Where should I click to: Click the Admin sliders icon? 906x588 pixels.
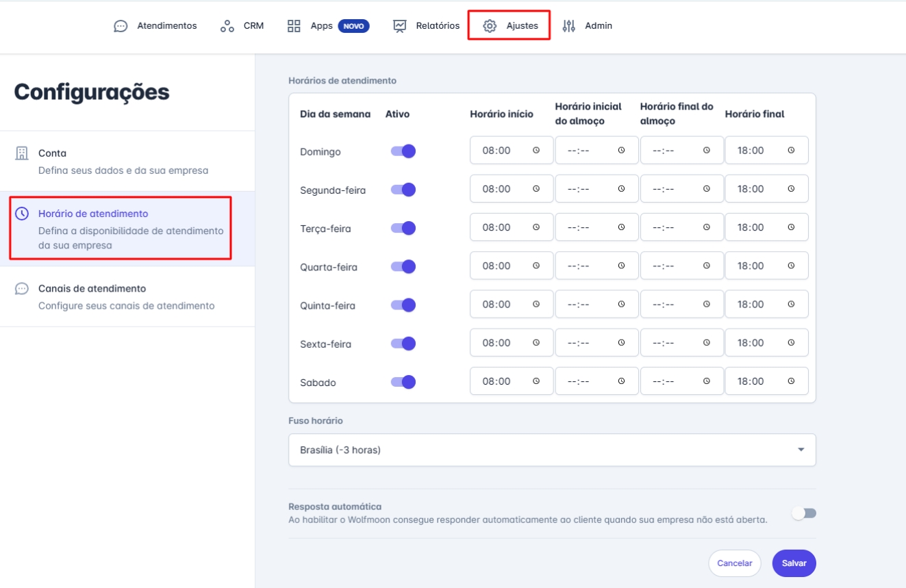tap(568, 26)
